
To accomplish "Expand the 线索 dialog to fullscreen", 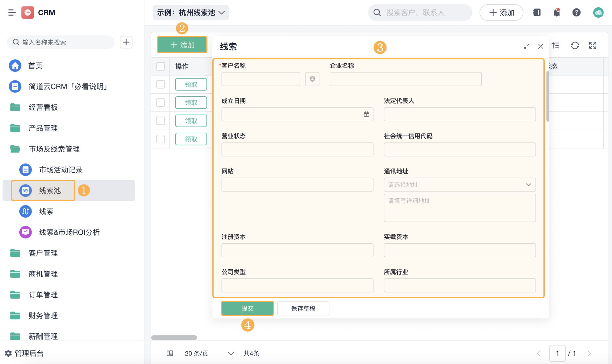I will [x=526, y=46].
